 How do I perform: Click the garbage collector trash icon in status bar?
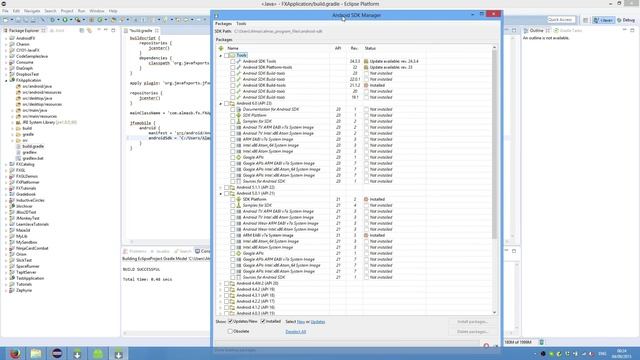click(x=542, y=342)
